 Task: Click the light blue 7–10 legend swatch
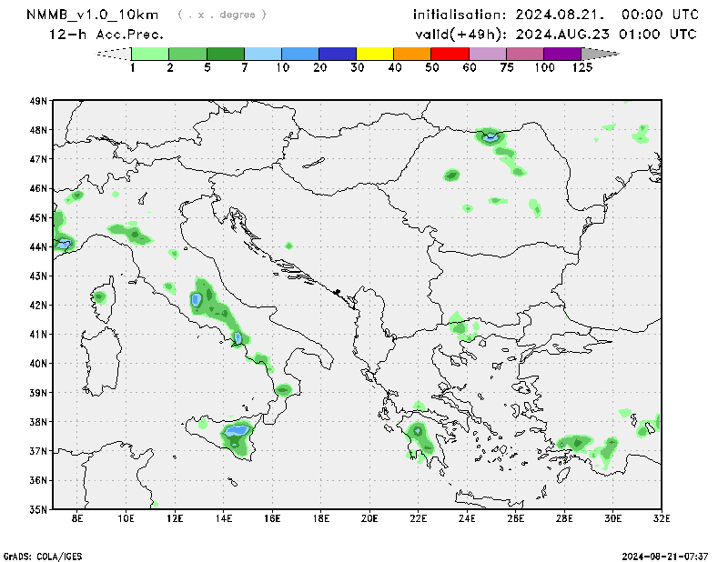263,54
